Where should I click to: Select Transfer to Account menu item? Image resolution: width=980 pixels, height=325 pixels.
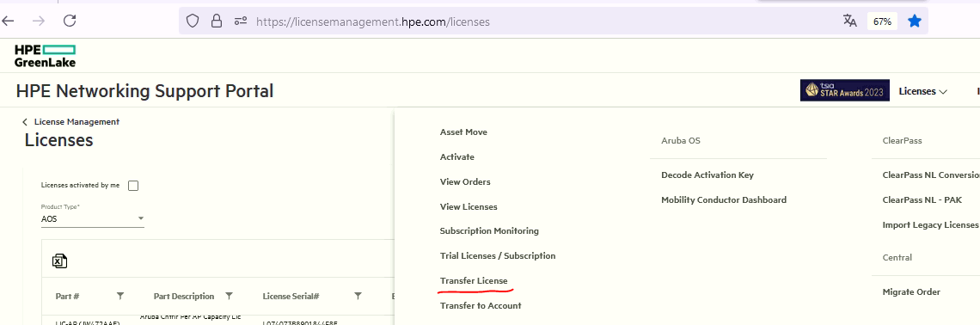(481, 305)
